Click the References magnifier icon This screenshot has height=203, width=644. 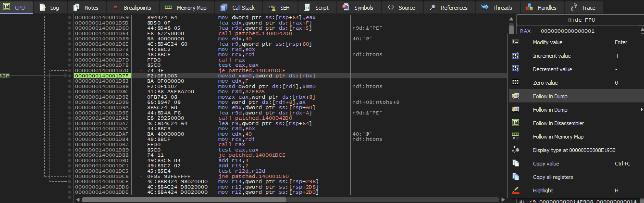click(432, 7)
